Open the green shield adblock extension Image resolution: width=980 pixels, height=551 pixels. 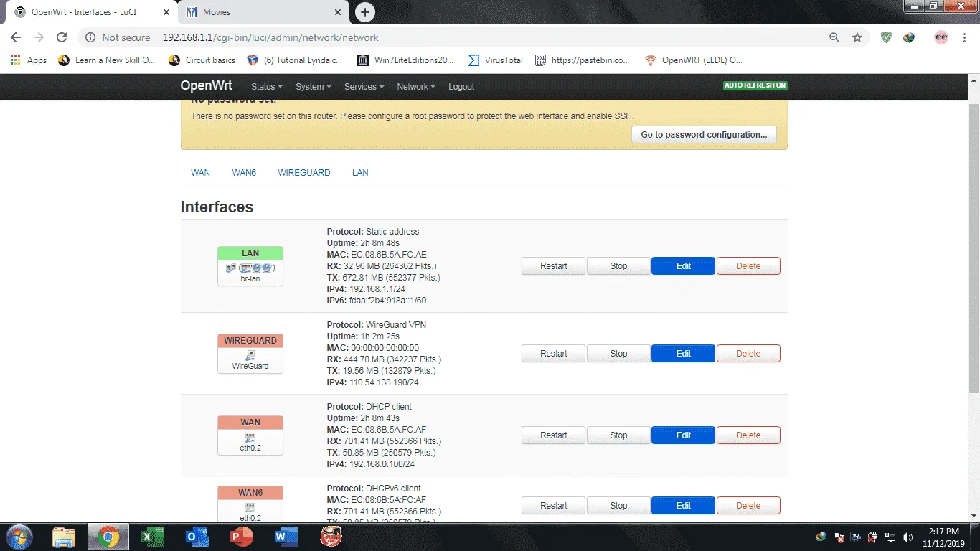click(x=886, y=37)
